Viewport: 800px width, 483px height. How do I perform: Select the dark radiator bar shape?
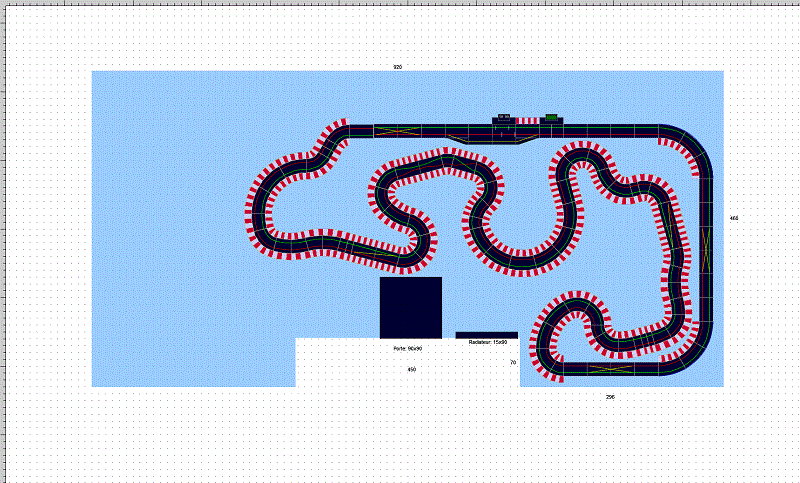point(486,335)
